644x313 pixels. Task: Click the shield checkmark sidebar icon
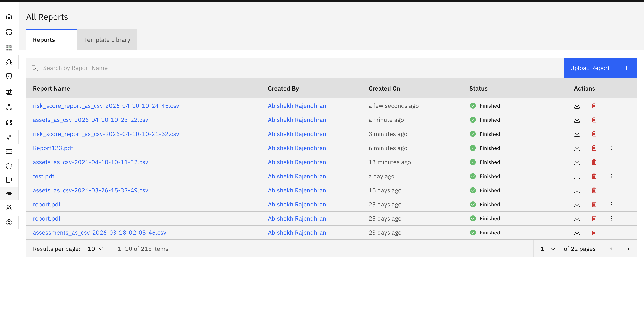click(9, 76)
